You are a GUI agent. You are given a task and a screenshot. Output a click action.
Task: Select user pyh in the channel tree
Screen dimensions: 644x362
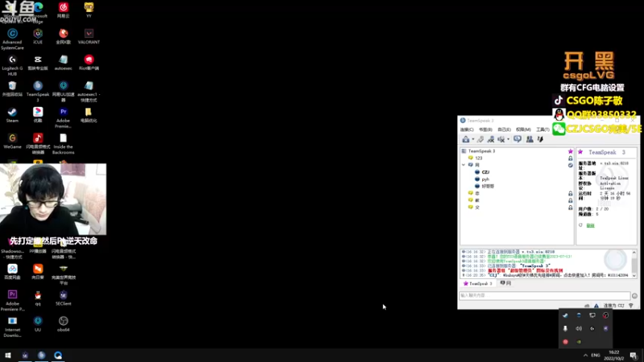[485, 179]
